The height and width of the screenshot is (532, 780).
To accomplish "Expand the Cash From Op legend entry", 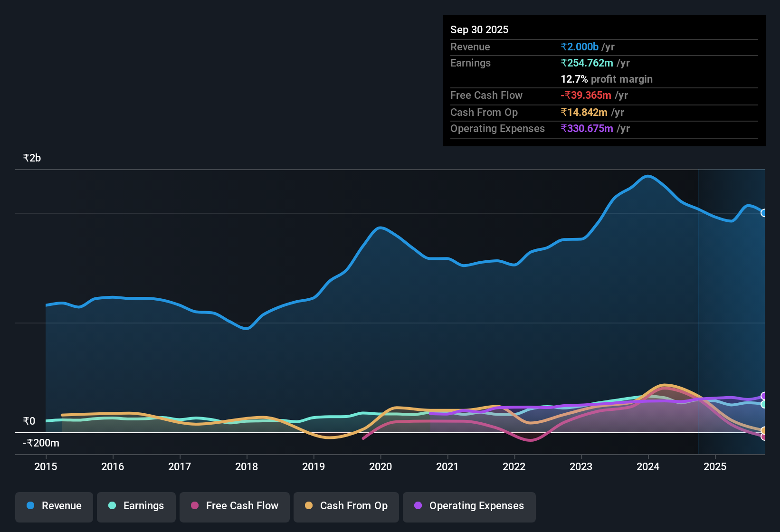I will (x=346, y=506).
